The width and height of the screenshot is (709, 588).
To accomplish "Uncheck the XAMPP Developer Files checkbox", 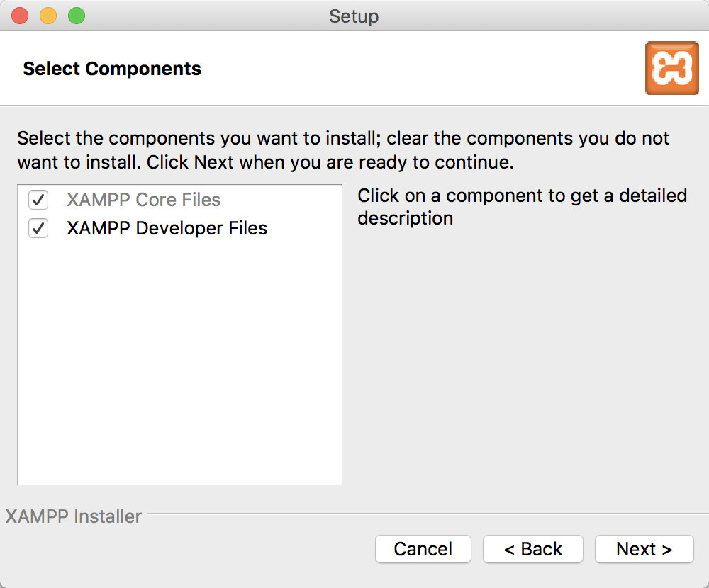I will [38, 229].
